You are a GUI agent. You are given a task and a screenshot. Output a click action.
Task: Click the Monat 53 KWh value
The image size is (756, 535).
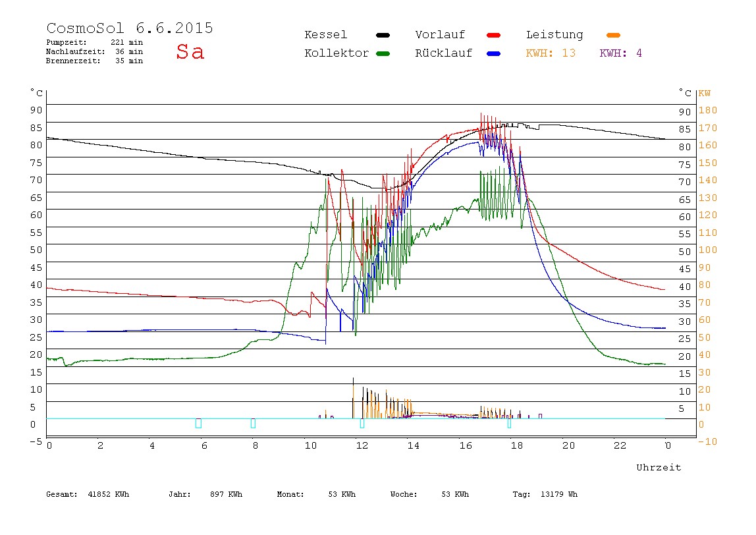pos(316,494)
